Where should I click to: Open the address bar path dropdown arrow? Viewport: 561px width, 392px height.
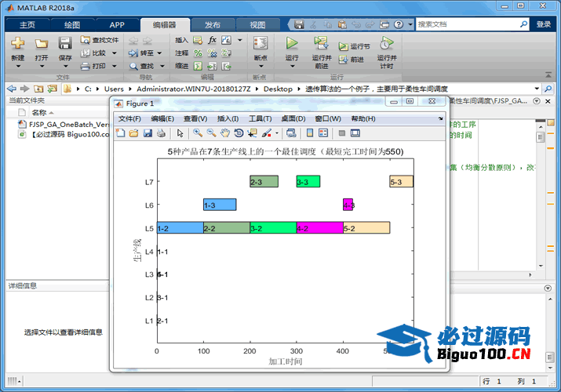(x=537, y=89)
